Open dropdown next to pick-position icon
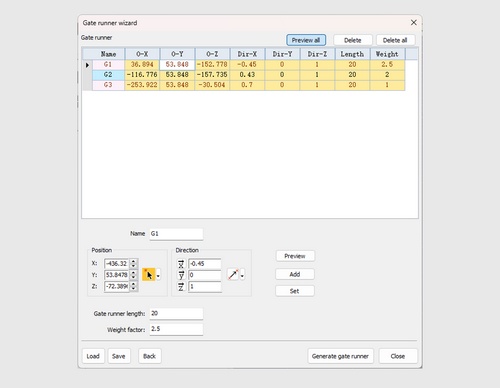The image size is (500, 388). (x=158, y=275)
